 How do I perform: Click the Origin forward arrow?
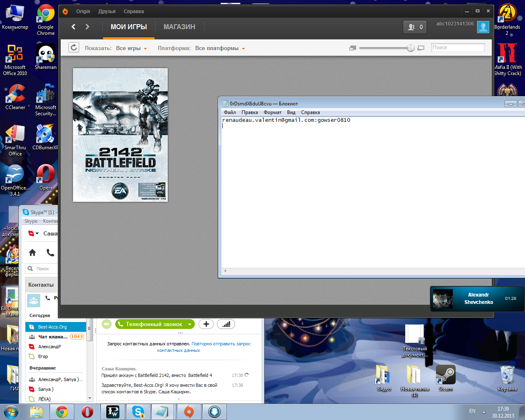[x=87, y=27]
